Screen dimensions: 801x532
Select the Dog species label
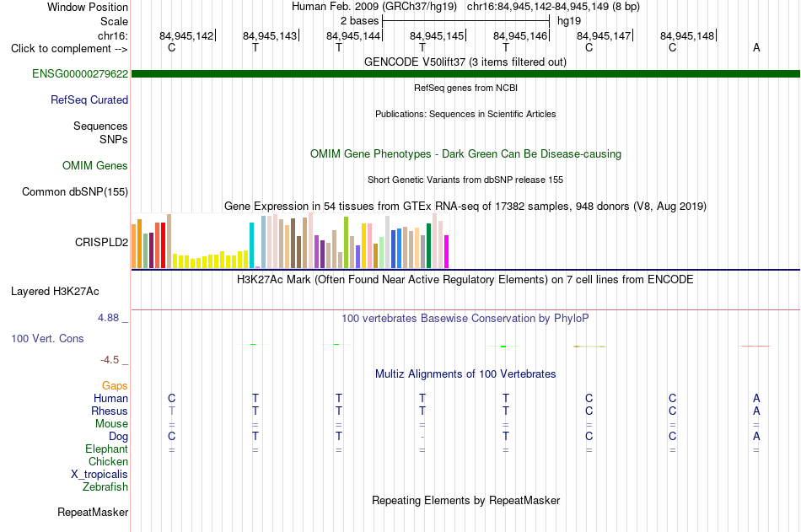[x=118, y=437]
